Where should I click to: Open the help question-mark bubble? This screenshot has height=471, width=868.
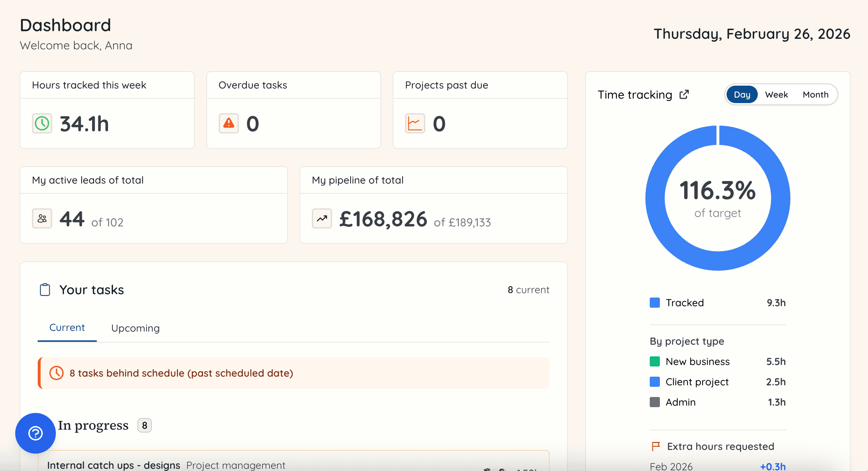click(35, 433)
